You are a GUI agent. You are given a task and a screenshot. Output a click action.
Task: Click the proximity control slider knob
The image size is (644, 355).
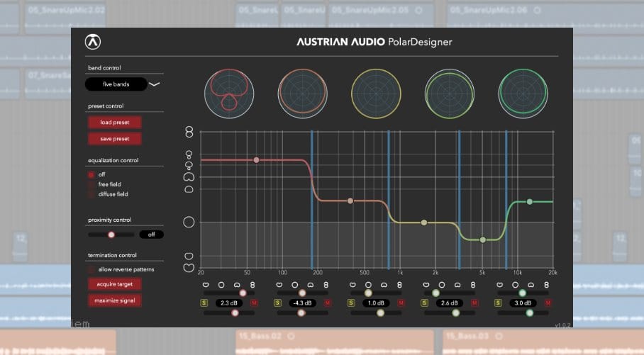[x=111, y=235]
